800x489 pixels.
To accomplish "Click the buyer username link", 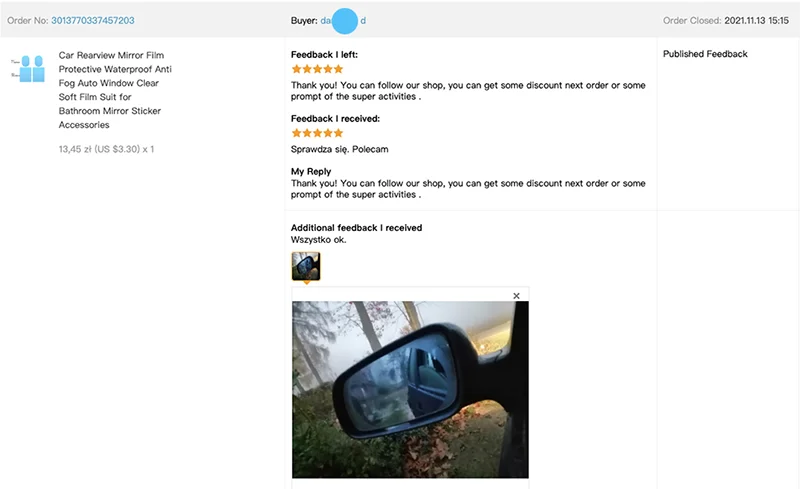I will [x=343, y=21].
